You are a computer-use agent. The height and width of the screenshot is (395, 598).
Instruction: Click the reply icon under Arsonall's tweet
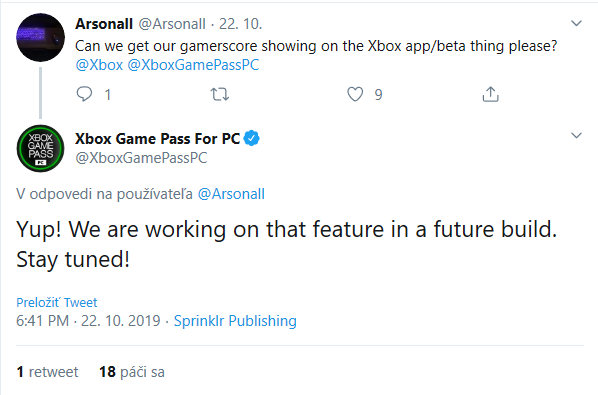pyautogui.click(x=84, y=94)
